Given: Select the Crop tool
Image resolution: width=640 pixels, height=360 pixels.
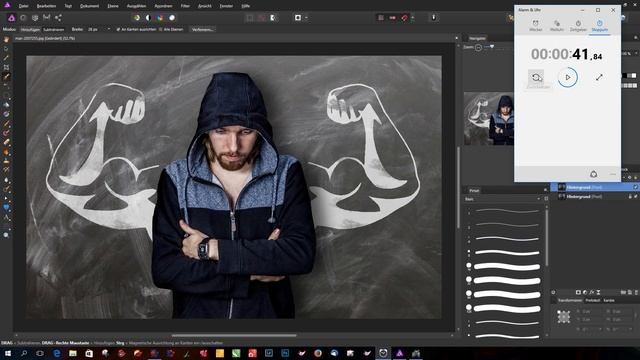Looking at the screenshot, I should 6,67.
